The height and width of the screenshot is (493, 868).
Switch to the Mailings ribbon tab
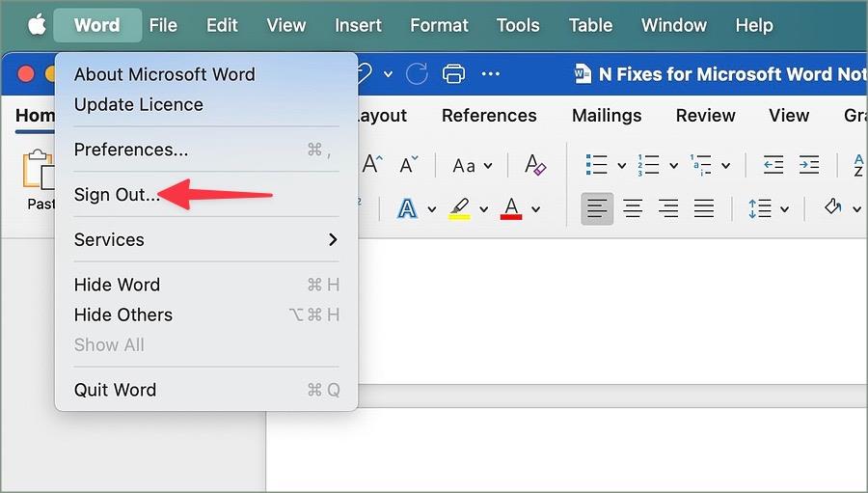pyautogui.click(x=607, y=115)
